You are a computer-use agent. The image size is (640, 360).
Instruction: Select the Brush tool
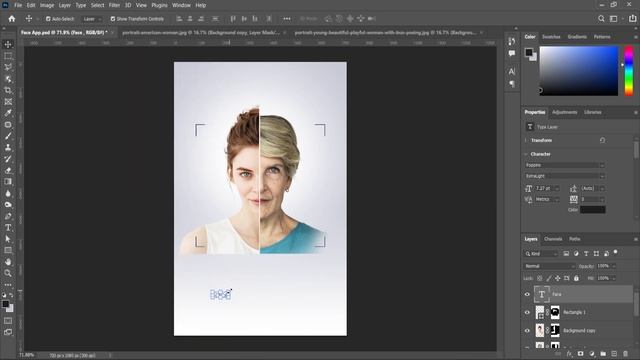[x=8, y=136]
